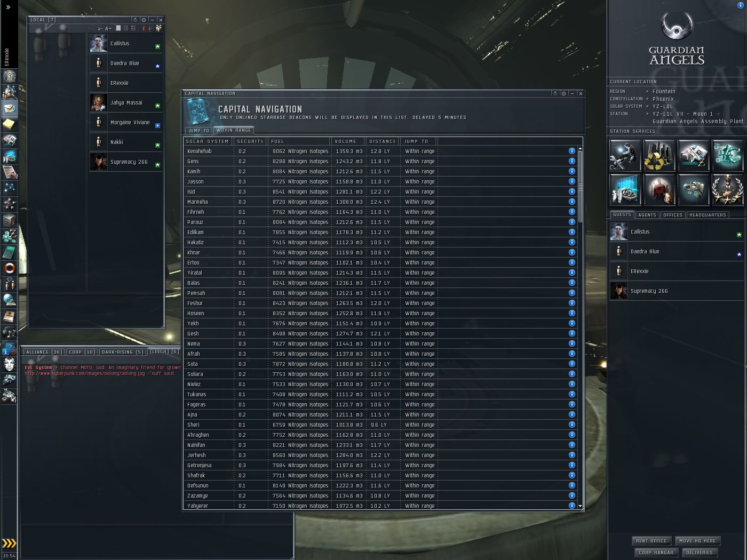Switch to the Dark-Rising chat tab

pos(123,352)
